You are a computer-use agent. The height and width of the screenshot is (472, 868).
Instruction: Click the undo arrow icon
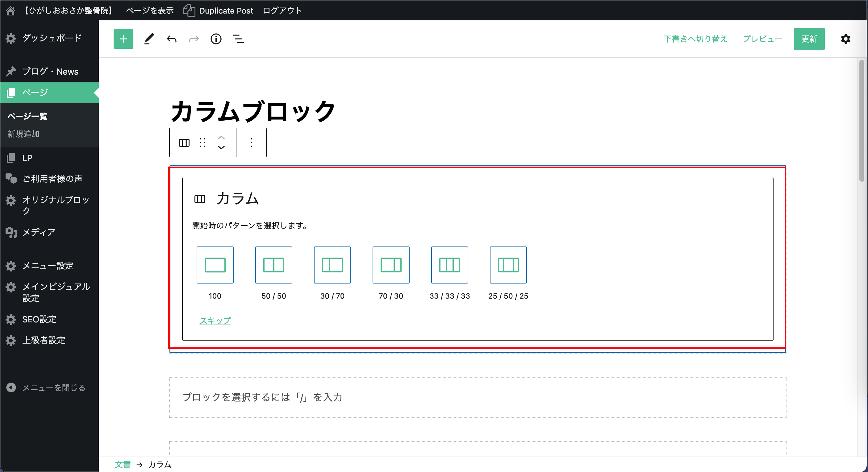click(x=172, y=39)
